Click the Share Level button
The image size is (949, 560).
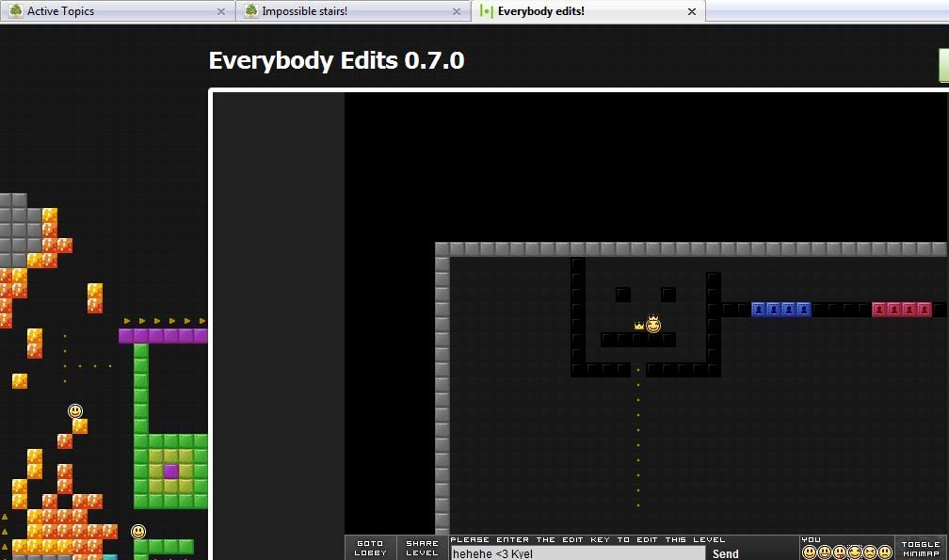pos(422,548)
